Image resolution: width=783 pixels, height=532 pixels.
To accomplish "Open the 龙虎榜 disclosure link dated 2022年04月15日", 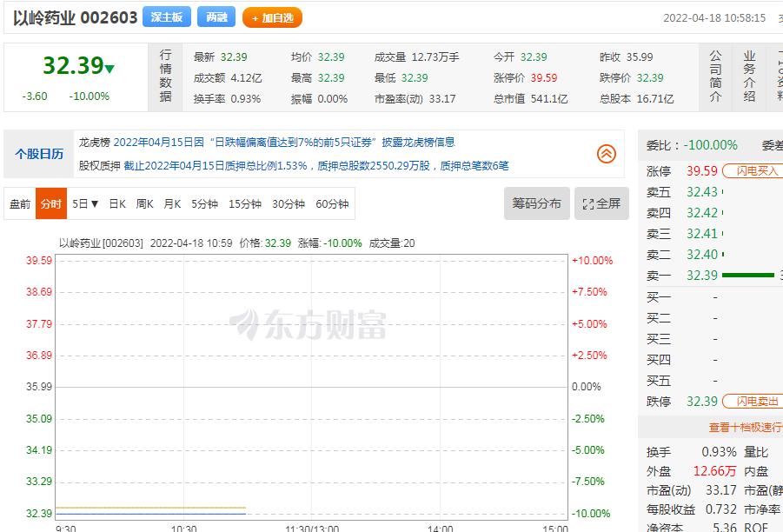I will click(284, 143).
